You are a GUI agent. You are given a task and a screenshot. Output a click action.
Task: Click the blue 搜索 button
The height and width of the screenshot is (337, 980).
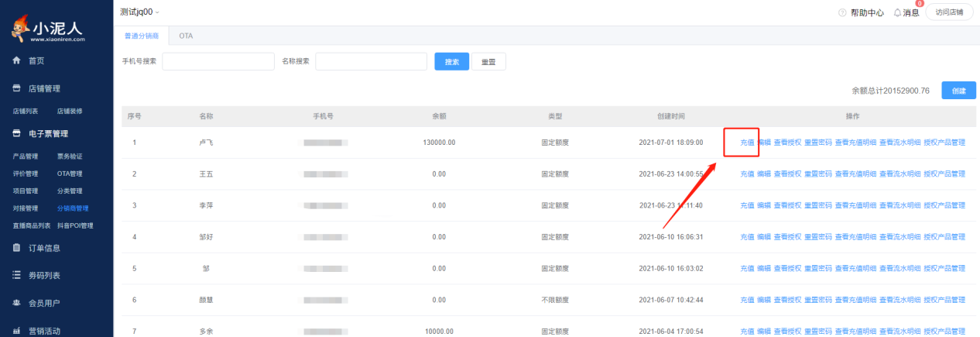pos(451,62)
